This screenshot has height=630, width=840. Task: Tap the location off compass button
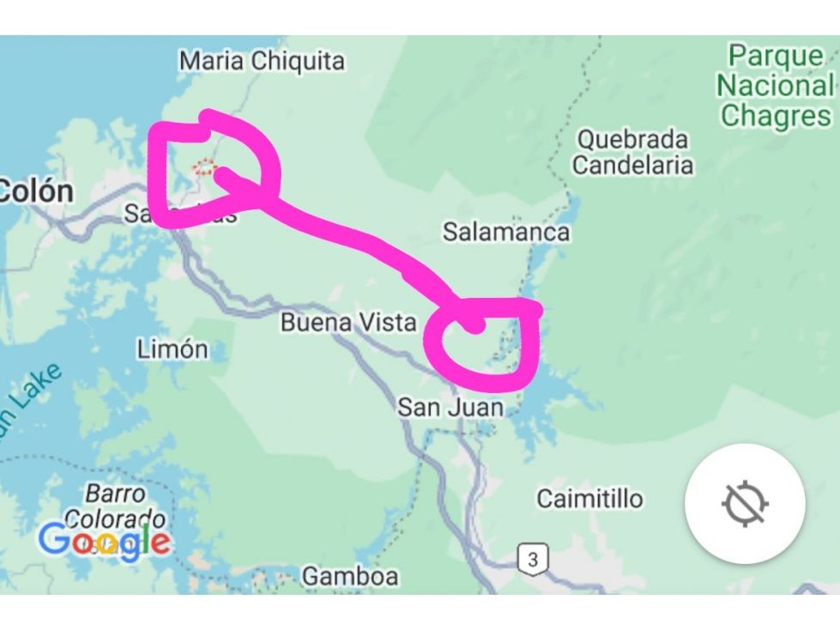coord(745,504)
